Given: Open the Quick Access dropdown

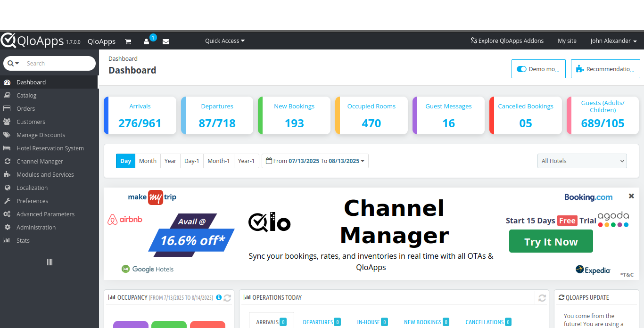Looking at the screenshot, I should [x=225, y=41].
